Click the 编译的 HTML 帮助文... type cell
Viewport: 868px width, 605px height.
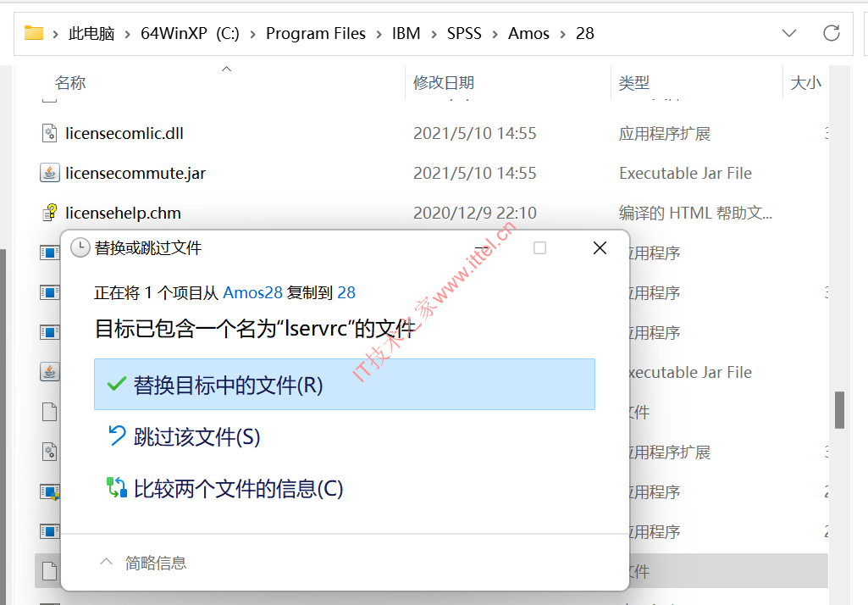[x=695, y=214]
